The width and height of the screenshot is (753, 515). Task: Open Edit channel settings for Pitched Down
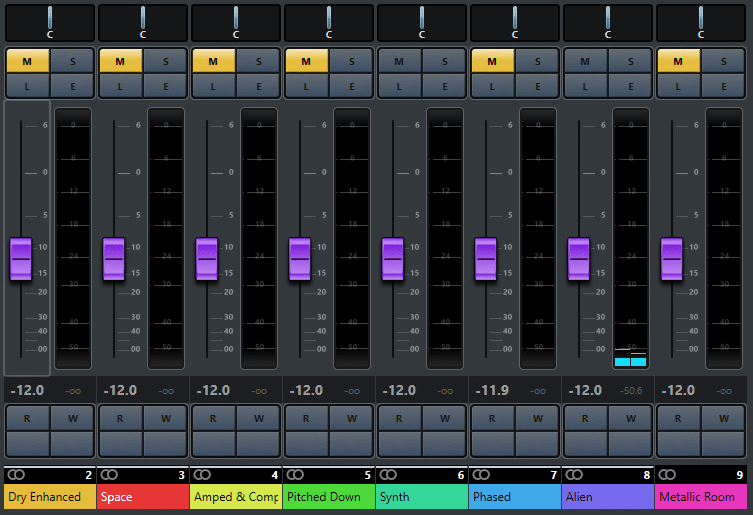click(351, 86)
